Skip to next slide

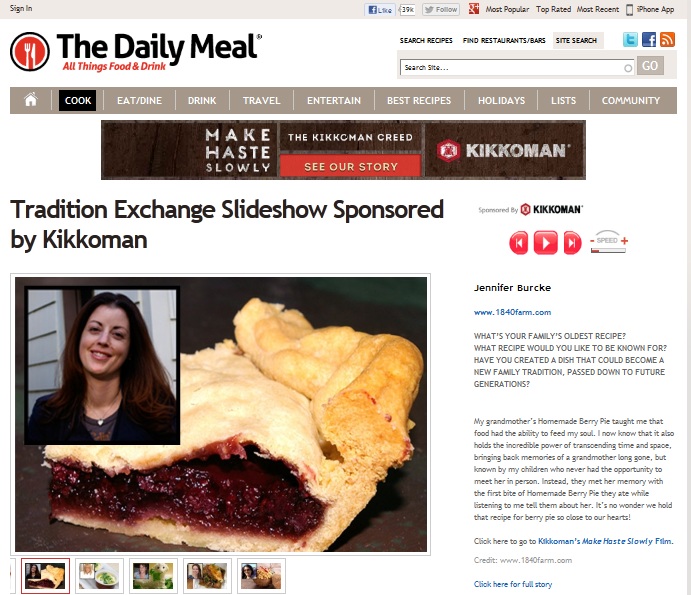click(x=572, y=242)
